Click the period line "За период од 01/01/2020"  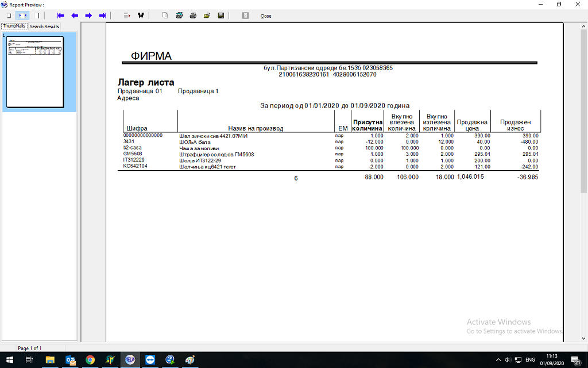(300, 106)
